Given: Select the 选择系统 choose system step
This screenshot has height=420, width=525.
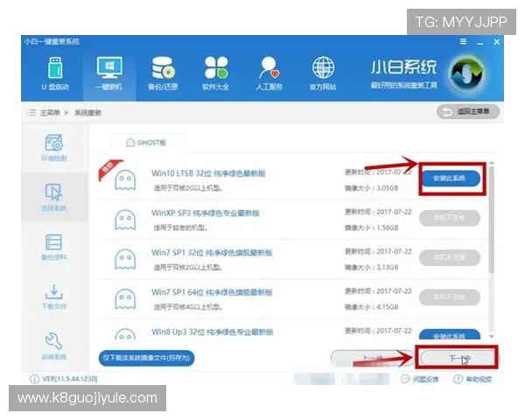Looking at the screenshot, I should tap(54, 197).
